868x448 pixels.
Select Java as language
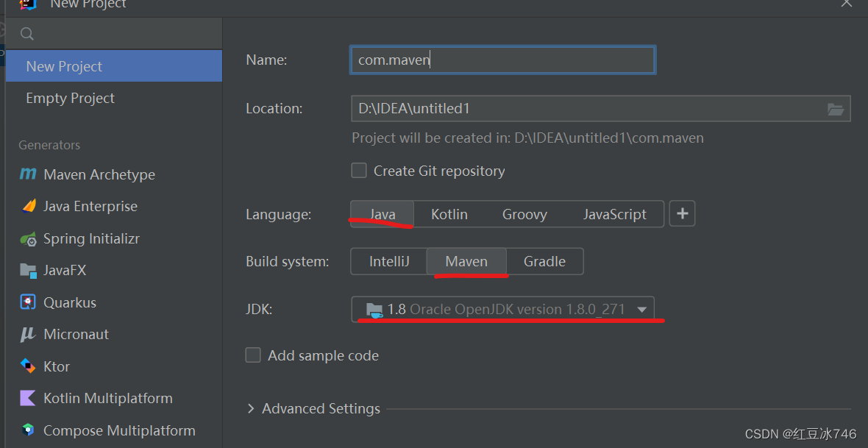(383, 214)
